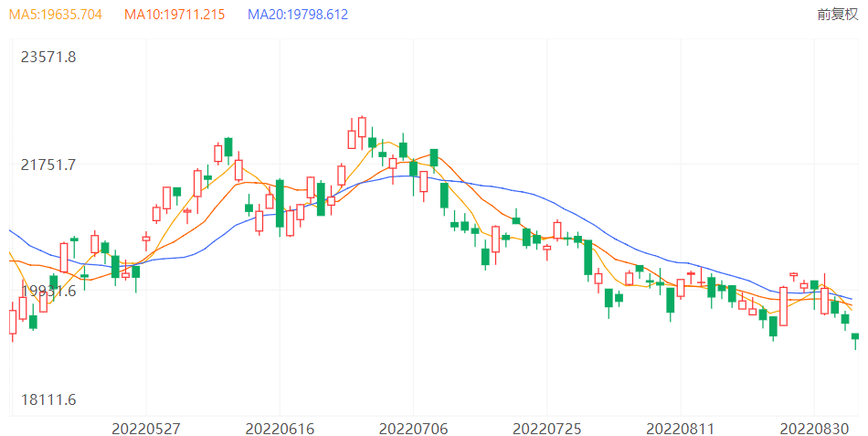Select the 20220830 date label
Image resolution: width=868 pixels, height=436 pixels.
click(x=814, y=429)
